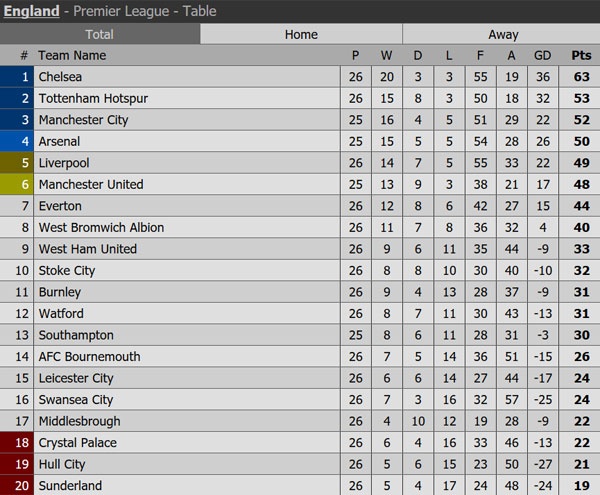Open West Bromwich Albion team link
The height and width of the screenshot is (495, 600).
[x=100, y=227]
